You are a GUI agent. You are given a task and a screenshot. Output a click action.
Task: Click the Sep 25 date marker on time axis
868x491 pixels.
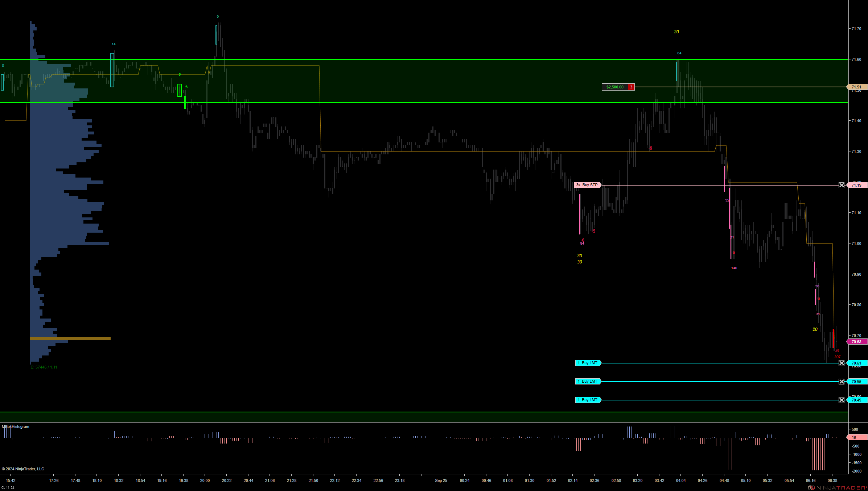(441, 480)
